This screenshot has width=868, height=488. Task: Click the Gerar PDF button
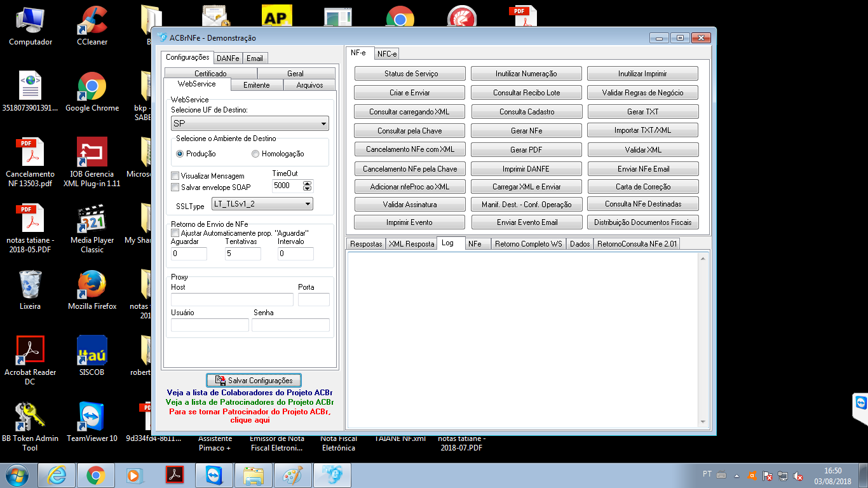tap(526, 150)
